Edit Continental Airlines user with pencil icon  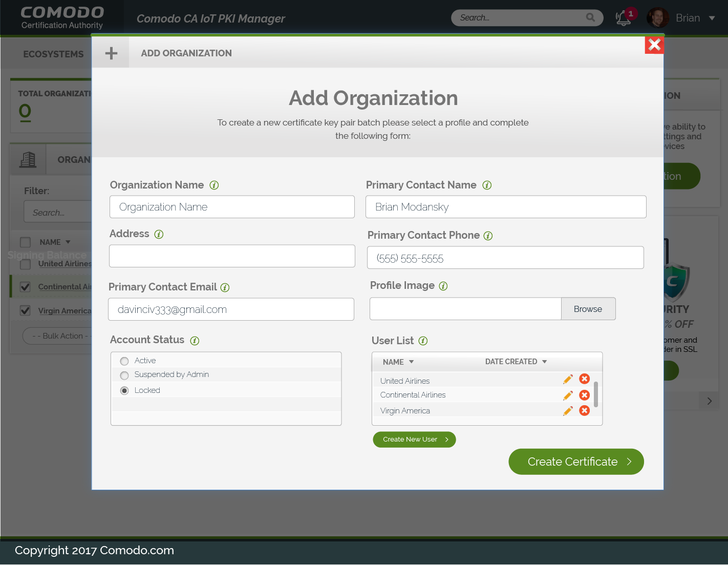[568, 395]
